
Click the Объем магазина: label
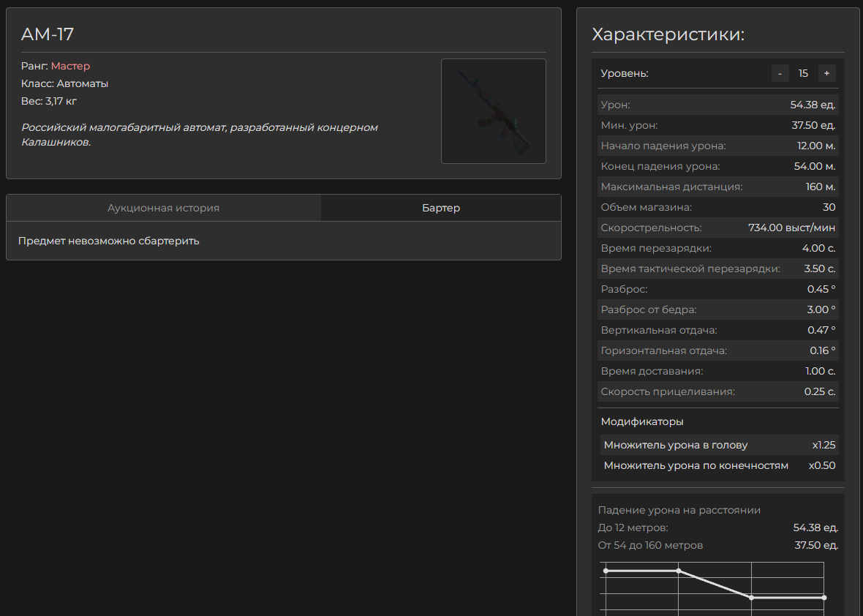click(x=646, y=207)
